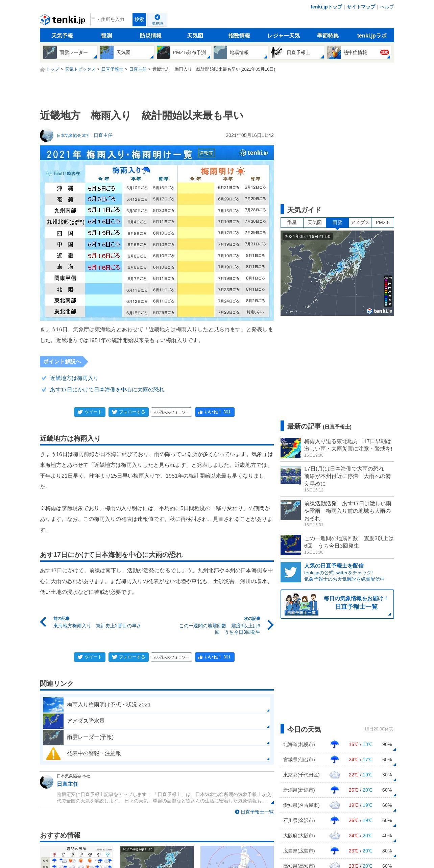Image resolution: width=434 pixels, height=868 pixels.
Task: Click the author avatar near the article title
Action: pyautogui.click(x=47, y=135)
